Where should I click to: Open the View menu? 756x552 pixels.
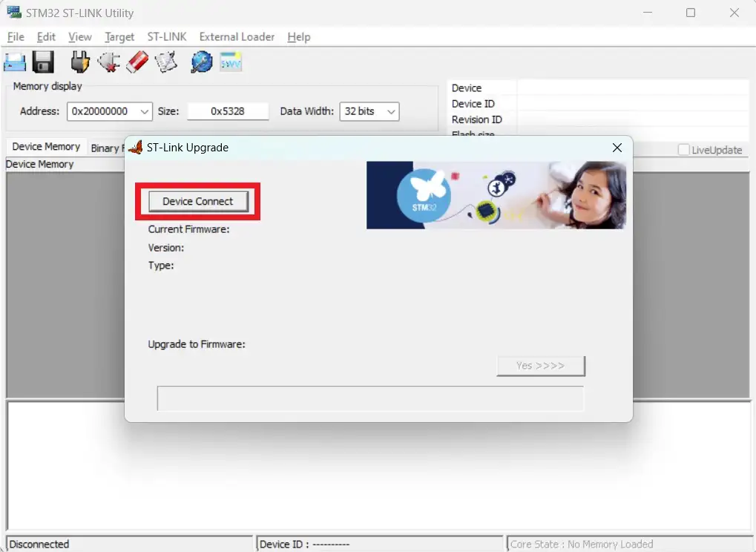[x=80, y=37]
